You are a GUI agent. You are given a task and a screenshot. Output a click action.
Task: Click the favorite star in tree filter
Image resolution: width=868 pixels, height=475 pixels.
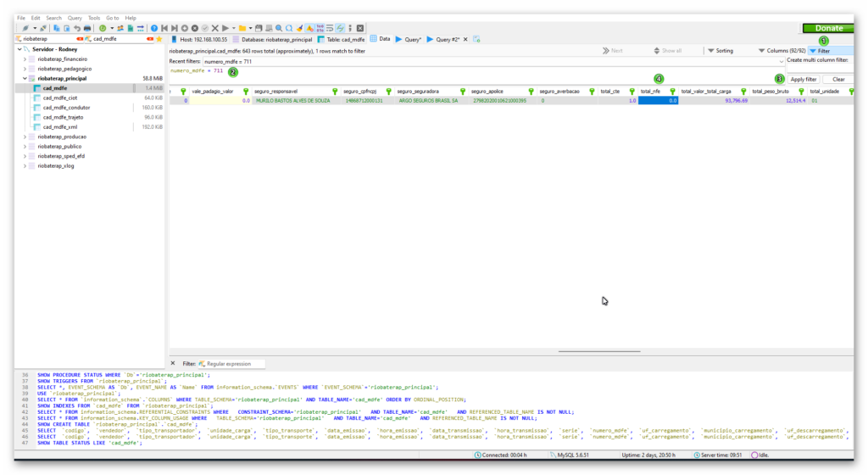[x=159, y=39]
